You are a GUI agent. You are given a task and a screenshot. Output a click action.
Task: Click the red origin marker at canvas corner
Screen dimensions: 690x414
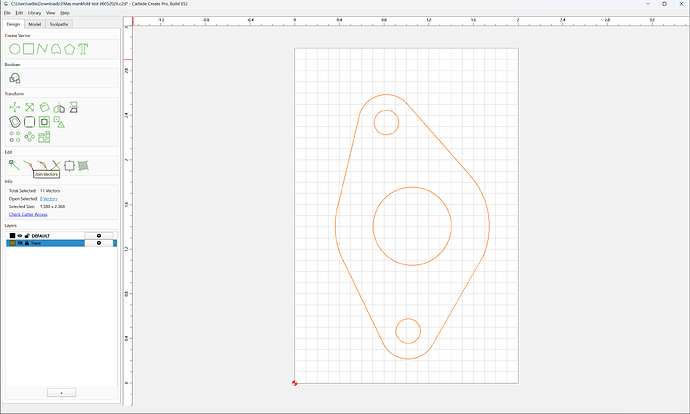[x=294, y=383]
